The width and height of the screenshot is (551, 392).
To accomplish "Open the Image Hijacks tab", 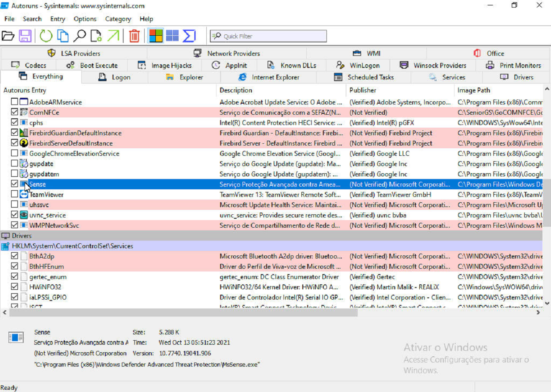I will tap(164, 65).
